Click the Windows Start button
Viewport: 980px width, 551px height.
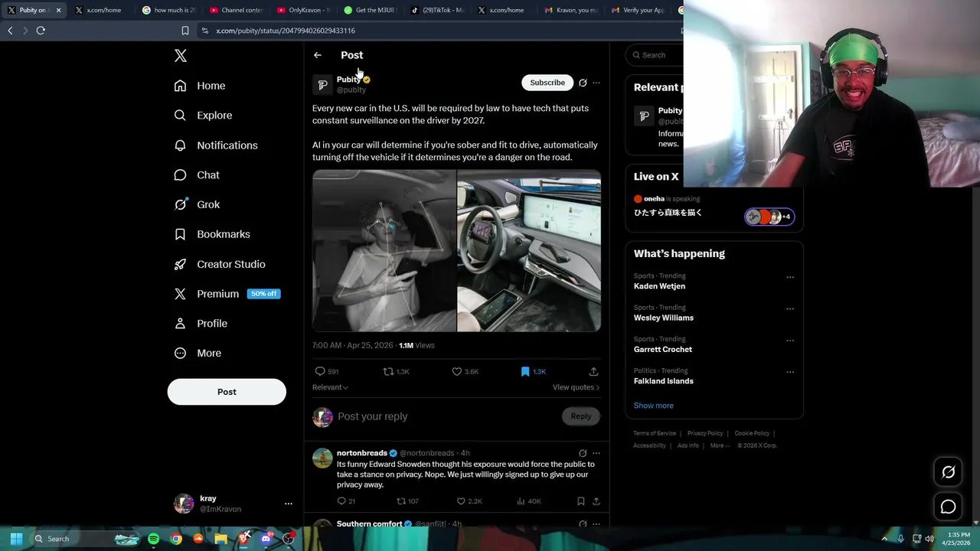[x=16, y=539]
